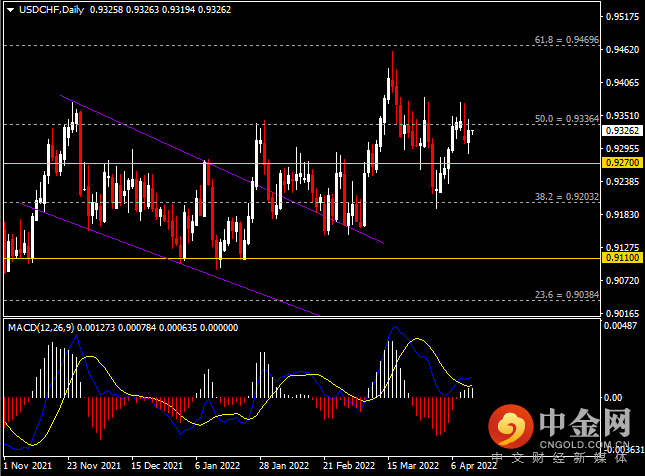
Task: Click the MACD(12,26,9) indicator label
Action: tap(41, 328)
